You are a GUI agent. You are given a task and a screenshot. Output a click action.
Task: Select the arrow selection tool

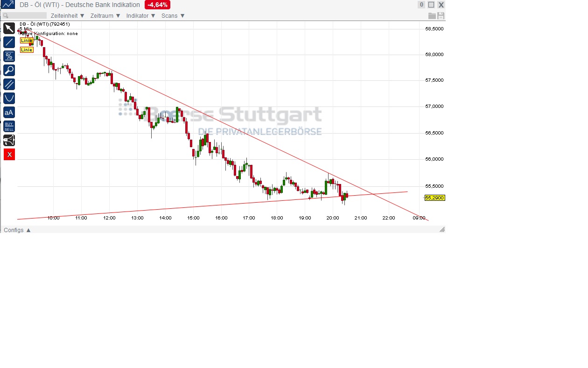[x=9, y=28]
